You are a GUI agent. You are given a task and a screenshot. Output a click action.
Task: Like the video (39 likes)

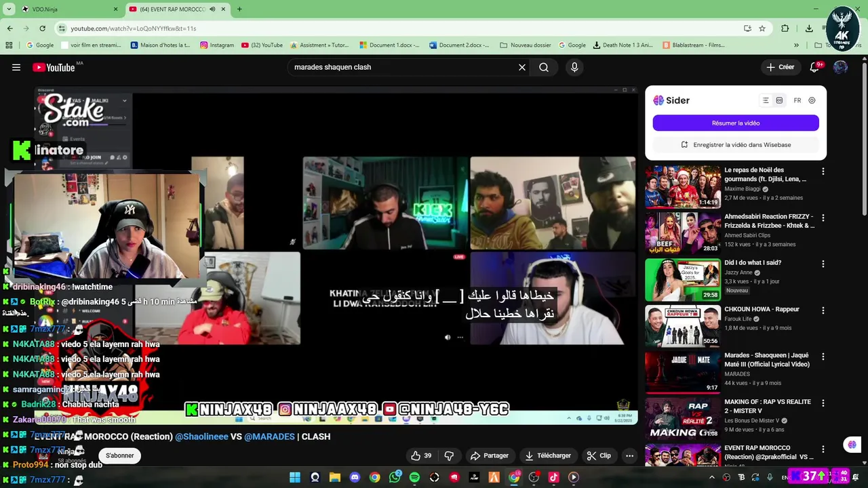(x=422, y=455)
